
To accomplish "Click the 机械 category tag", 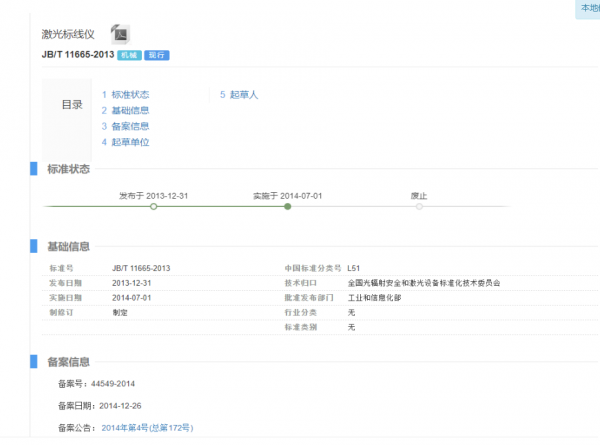I will 129,55.
